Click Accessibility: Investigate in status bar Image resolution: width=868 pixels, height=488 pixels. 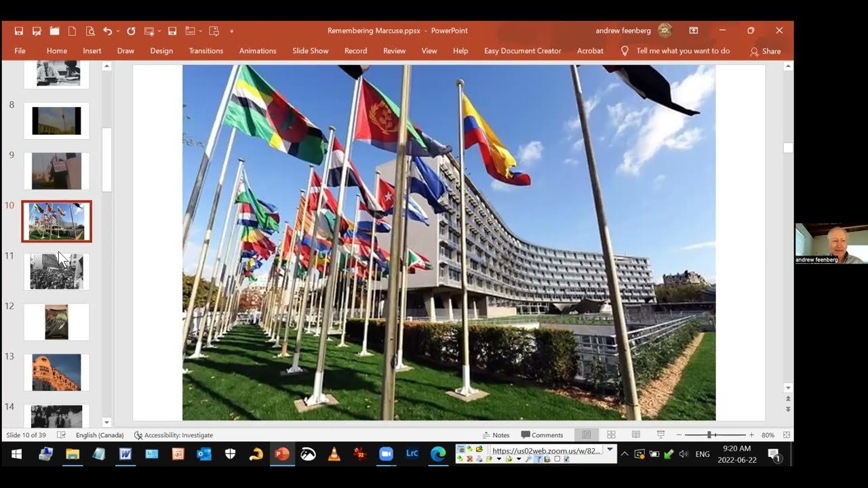174,435
